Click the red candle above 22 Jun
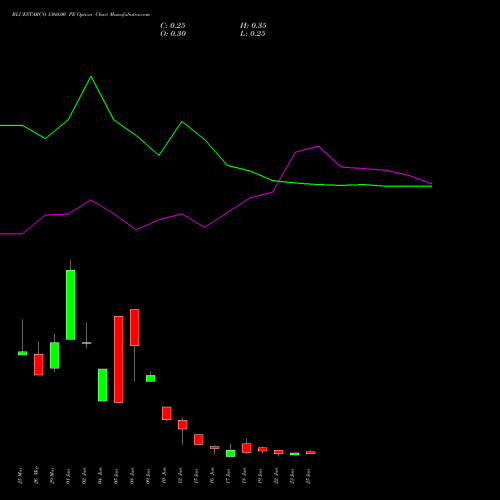This screenshot has height=500, width=500. [x=279, y=452]
